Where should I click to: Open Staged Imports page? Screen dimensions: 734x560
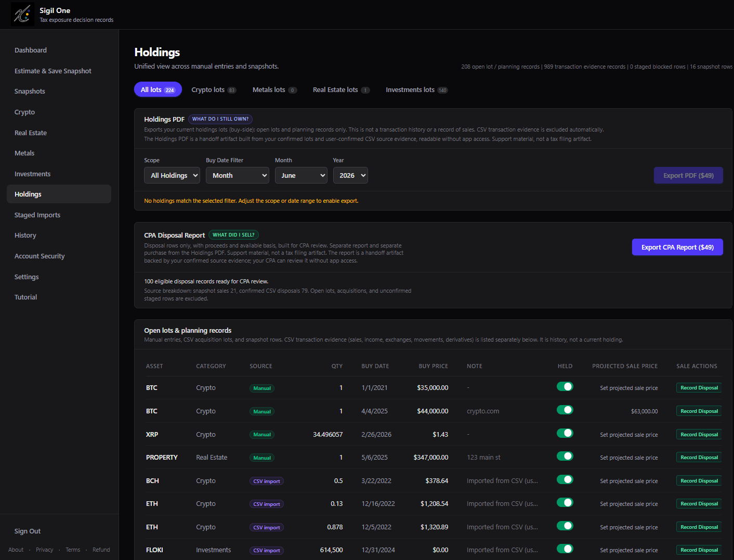point(37,215)
